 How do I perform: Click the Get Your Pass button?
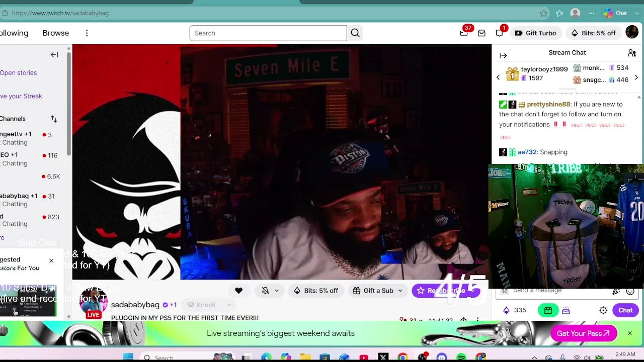tap(584, 333)
